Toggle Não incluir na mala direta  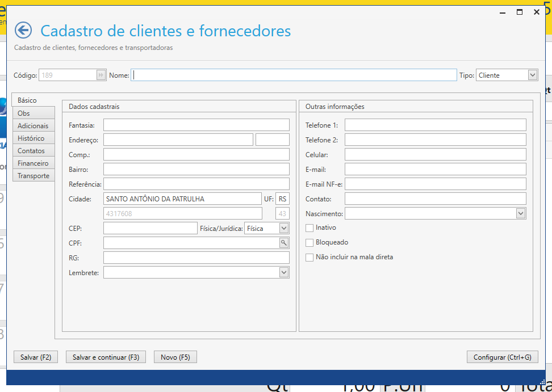click(310, 258)
